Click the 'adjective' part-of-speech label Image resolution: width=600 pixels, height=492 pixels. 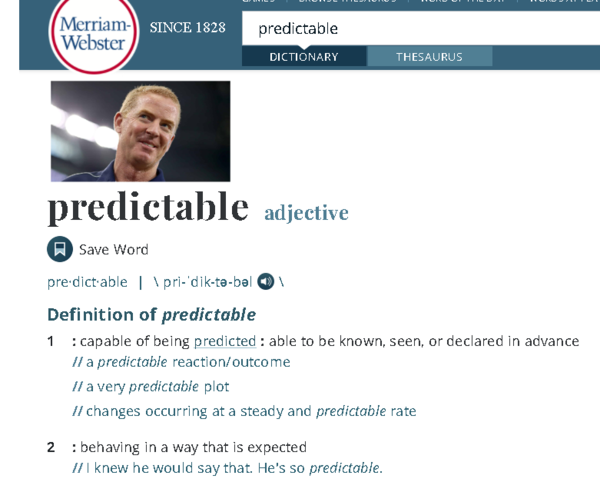click(307, 213)
